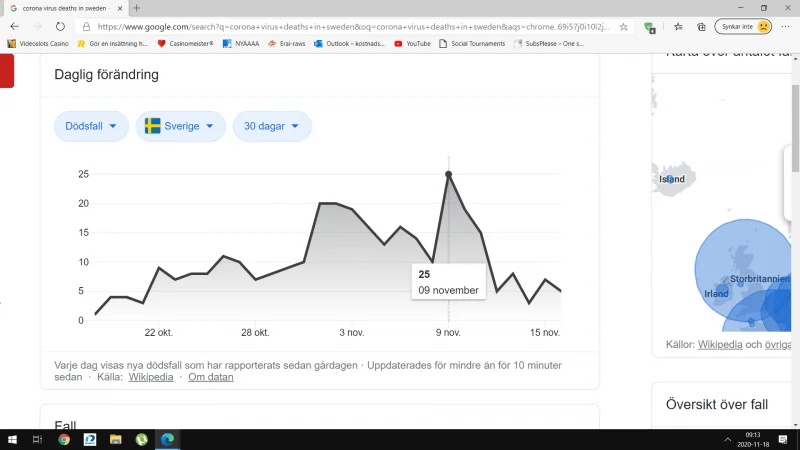Screen dimensions: 800x450
Task: Expand the Dödsfall metric dropdown
Action: [91, 126]
